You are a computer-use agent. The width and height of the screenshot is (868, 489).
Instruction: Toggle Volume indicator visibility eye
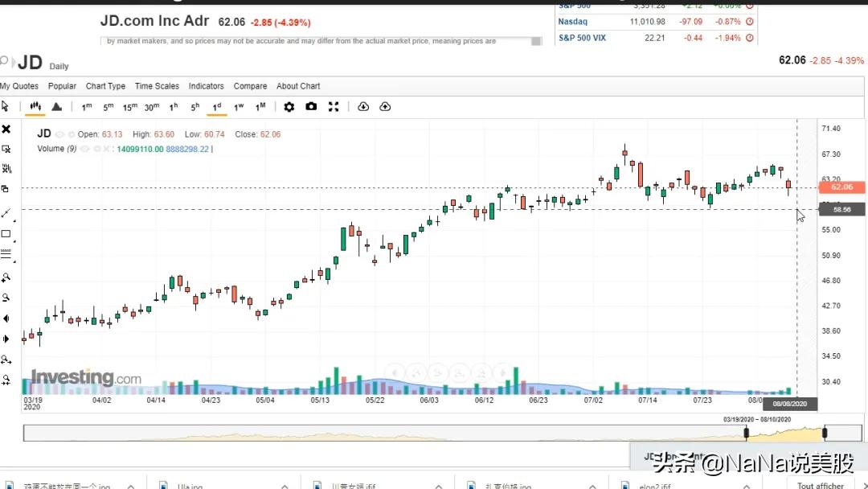coord(84,149)
